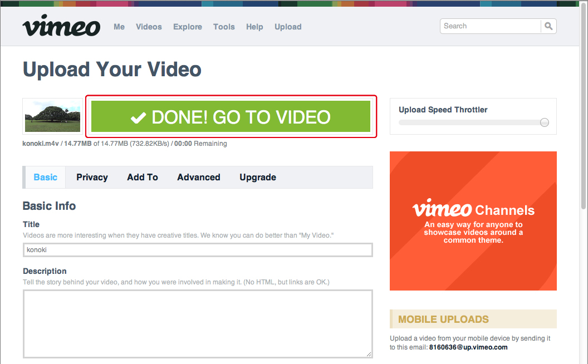Screen dimensions: 588x364
Task: Switch to the Privacy tab
Action: (92, 178)
